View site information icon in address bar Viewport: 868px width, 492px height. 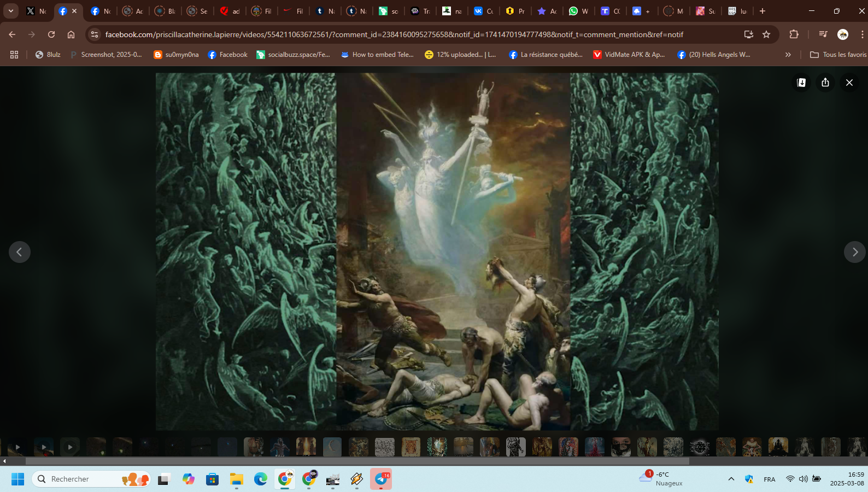coord(95,34)
